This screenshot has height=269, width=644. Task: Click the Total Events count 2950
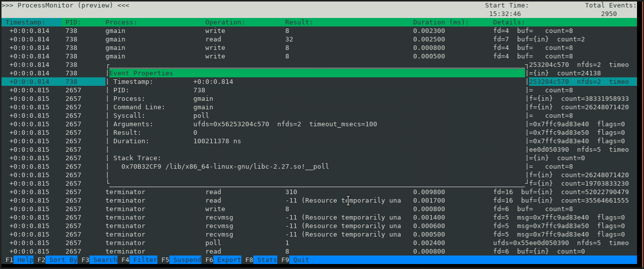coord(609,14)
